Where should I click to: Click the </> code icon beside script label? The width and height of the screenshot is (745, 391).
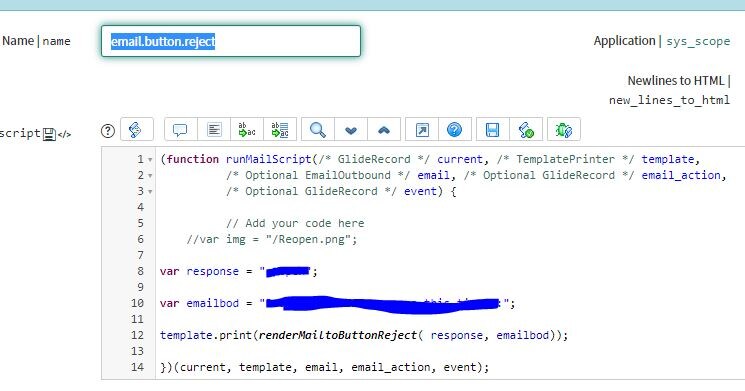coord(64,135)
